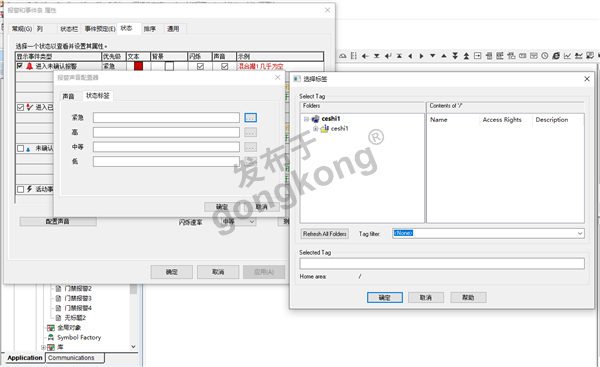Viewport: 600px width, 367px height.
Task: Click the double down arrow toolbar icon
Action: [455, 56]
